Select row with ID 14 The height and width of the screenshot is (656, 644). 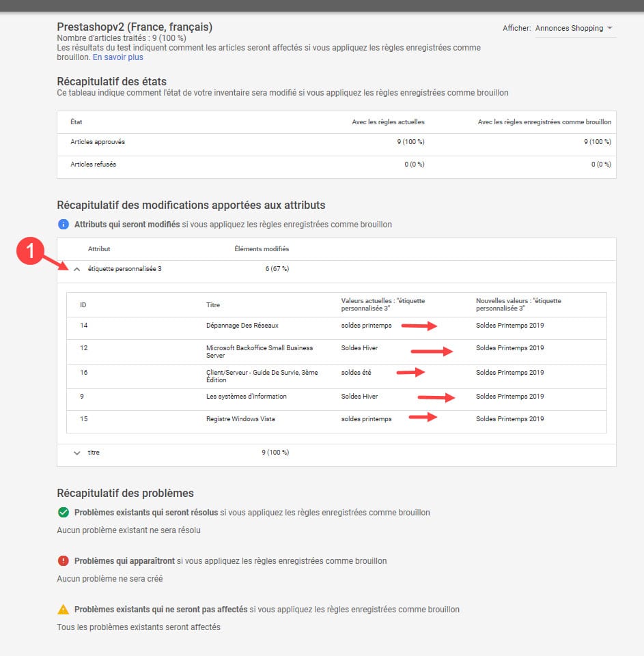point(84,326)
